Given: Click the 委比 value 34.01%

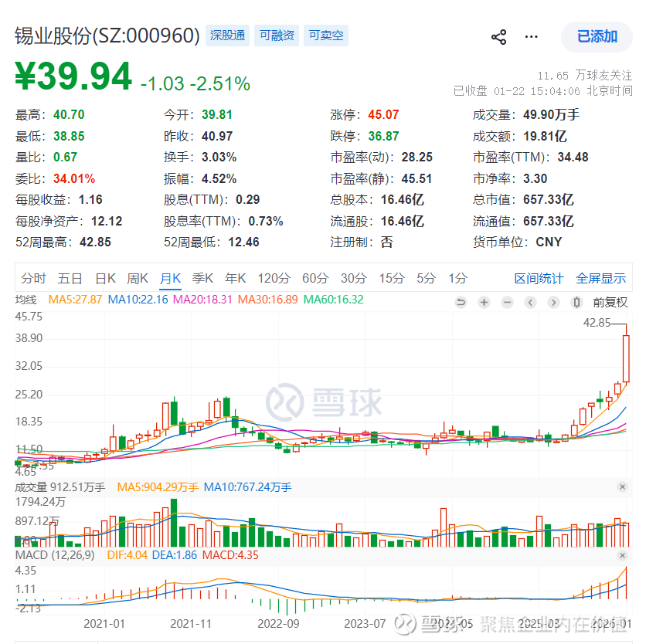Looking at the screenshot, I should (74, 178).
